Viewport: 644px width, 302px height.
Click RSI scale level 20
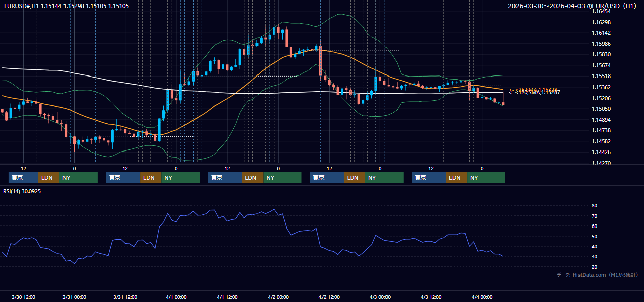(x=594, y=267)
